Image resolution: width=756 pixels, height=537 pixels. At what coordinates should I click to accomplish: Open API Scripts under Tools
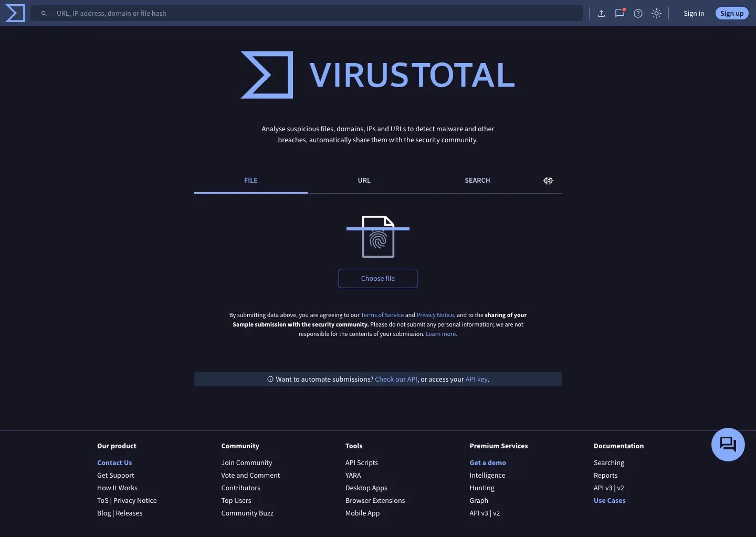[362, 463]
